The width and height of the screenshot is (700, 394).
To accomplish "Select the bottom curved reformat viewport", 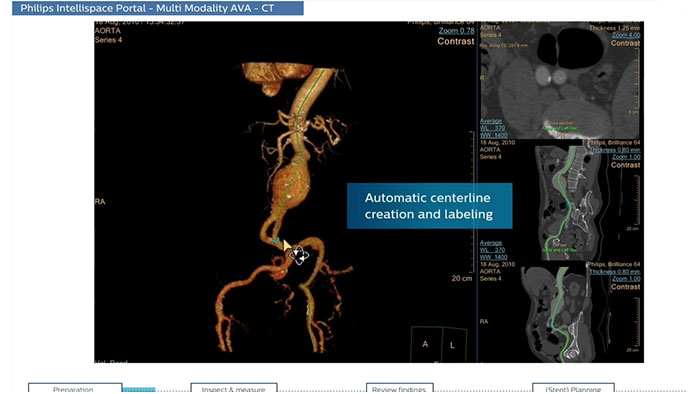I will click(560, 312).
